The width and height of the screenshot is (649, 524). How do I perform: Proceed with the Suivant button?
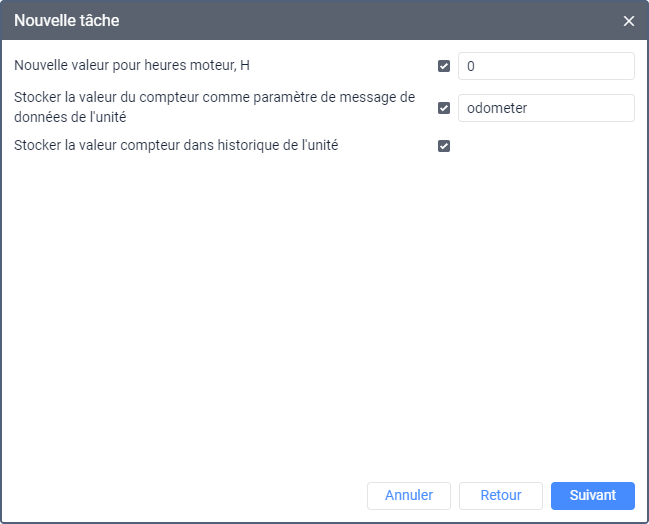[592, 495]
